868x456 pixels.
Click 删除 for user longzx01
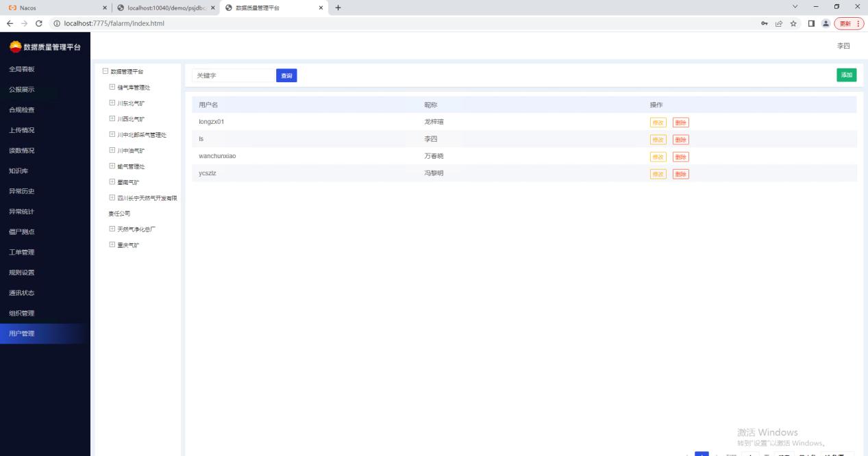tap(680, 123)
